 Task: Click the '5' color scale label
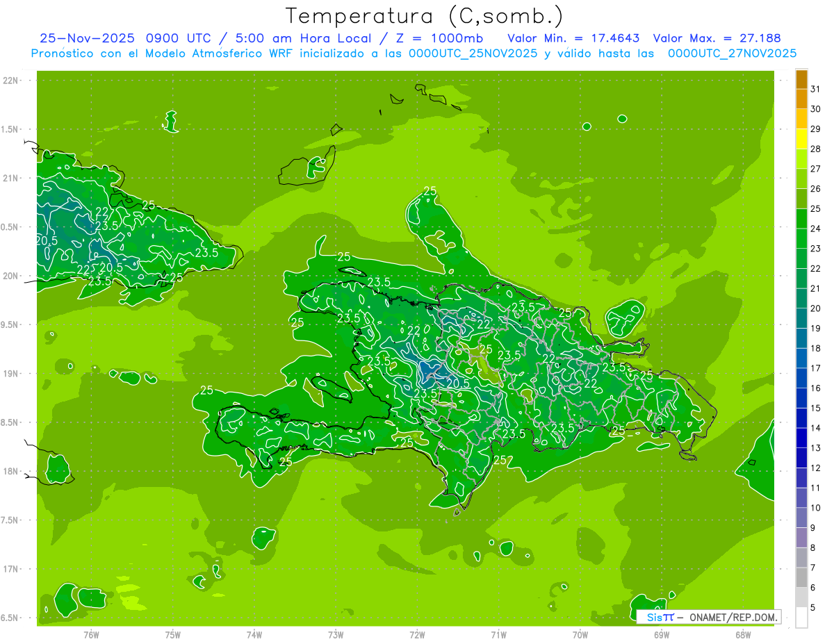click(x=813, y=608)
